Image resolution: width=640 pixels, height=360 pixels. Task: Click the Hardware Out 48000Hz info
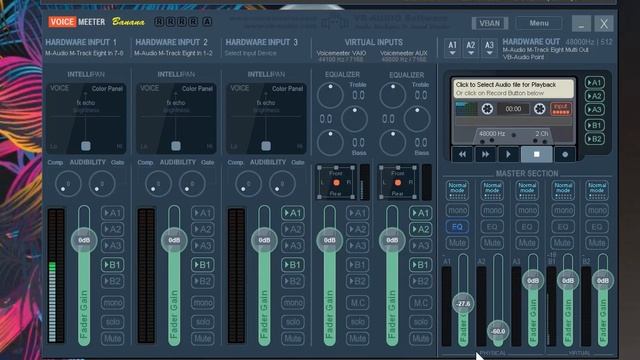[x=589, y=42]
